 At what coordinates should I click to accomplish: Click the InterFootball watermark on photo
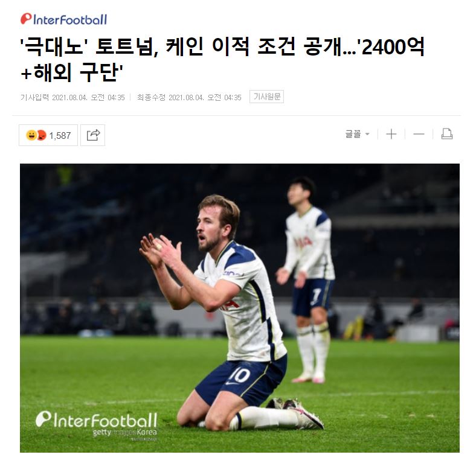[x=97, y=420]
